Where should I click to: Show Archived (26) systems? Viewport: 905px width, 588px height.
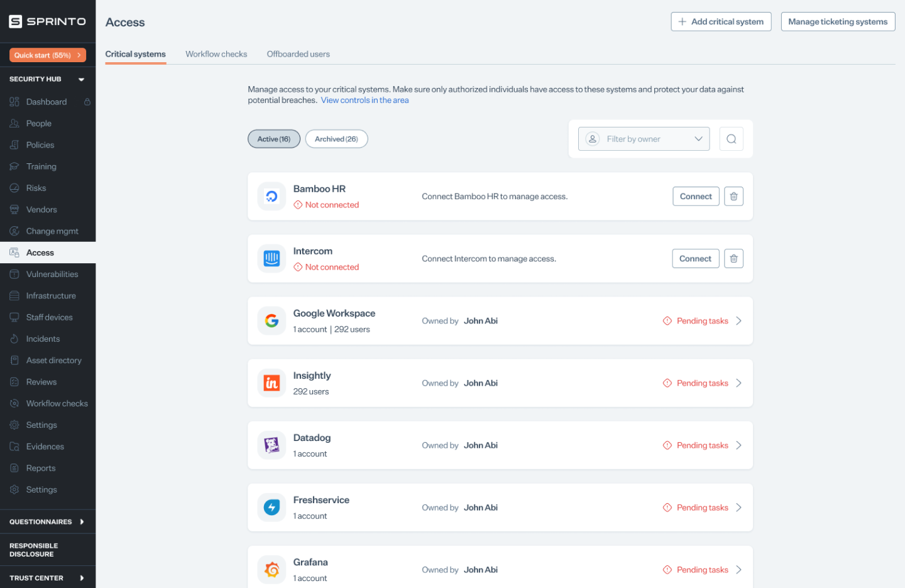pos(336,139)
